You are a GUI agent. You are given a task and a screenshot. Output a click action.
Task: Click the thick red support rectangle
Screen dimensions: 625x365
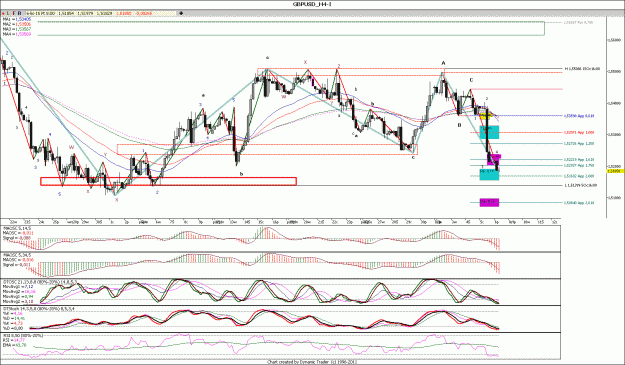pos(168,181)
